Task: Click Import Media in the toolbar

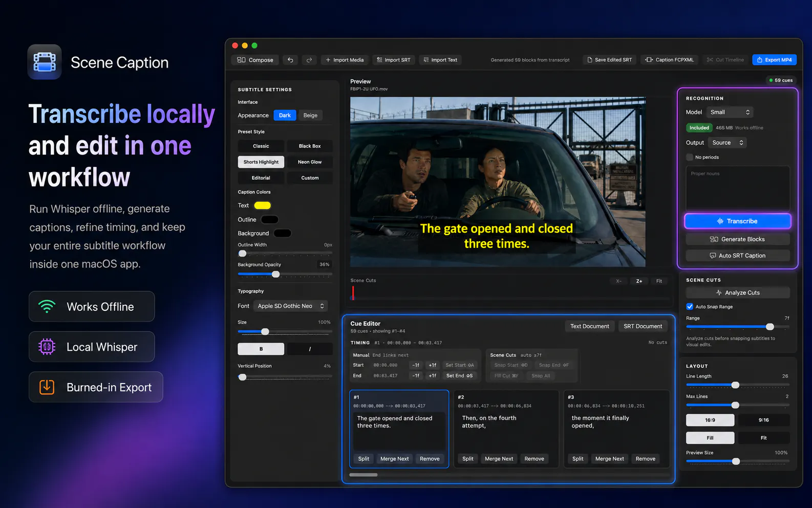Action: 345,60
